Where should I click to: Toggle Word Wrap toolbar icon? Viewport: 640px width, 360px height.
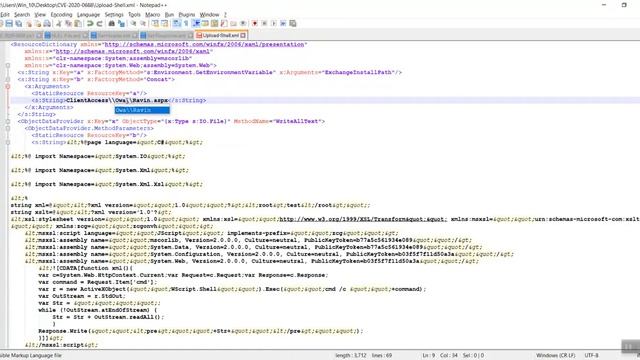coord(176,24)
